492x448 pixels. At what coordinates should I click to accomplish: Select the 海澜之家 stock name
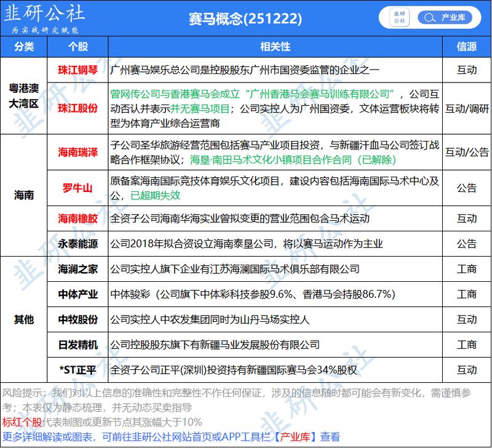click(77, 268)
